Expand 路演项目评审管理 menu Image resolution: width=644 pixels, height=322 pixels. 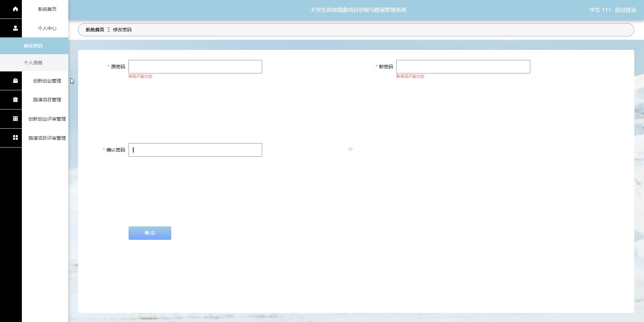(47, 138)
